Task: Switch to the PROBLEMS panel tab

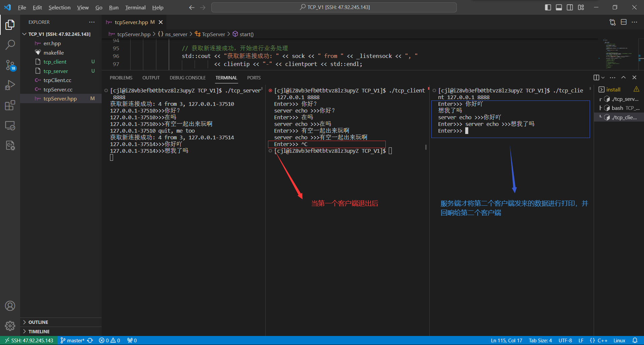Action: (x=121, y=78)
